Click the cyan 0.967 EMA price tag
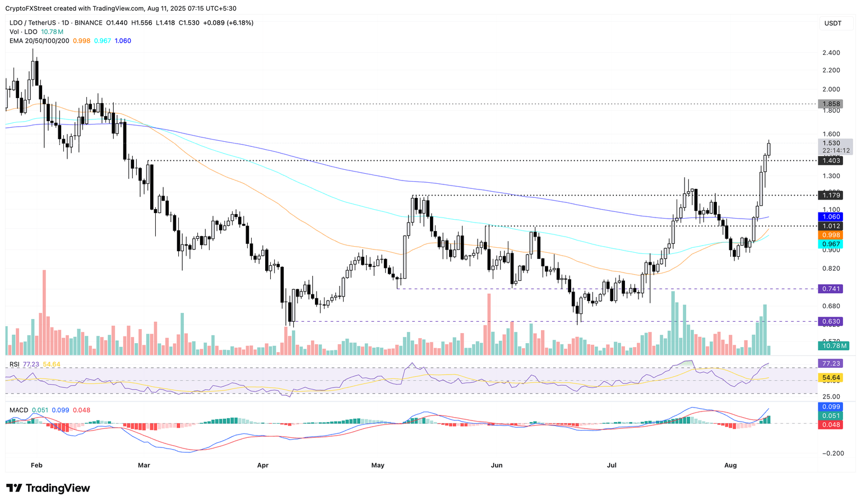The image size is (861, 504). click(831, 244)
